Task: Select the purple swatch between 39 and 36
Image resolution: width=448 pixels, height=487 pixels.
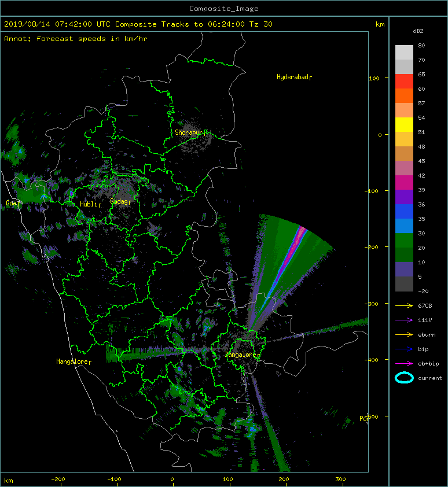Action: 404,197
